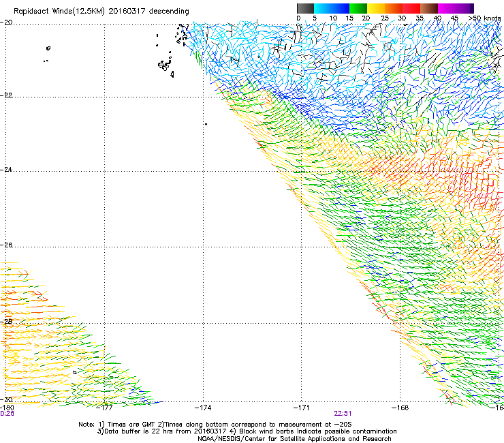504x443 pixels.
Task: Click the small island near -179, -20.7
Action: [48, 48]
